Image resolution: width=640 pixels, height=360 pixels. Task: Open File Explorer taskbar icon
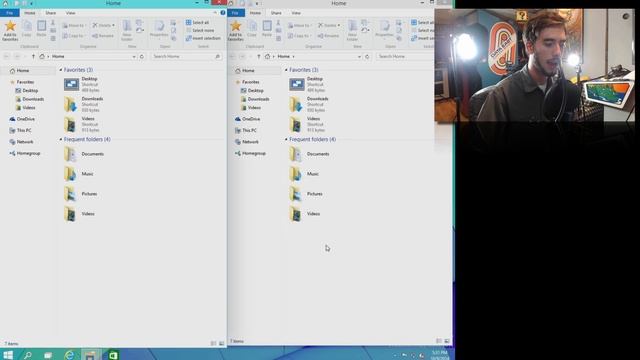(x=90, y=355)
